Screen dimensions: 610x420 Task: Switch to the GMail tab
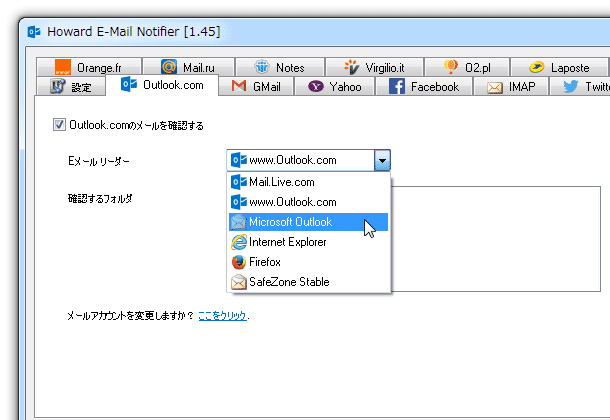tap(256, 86)
